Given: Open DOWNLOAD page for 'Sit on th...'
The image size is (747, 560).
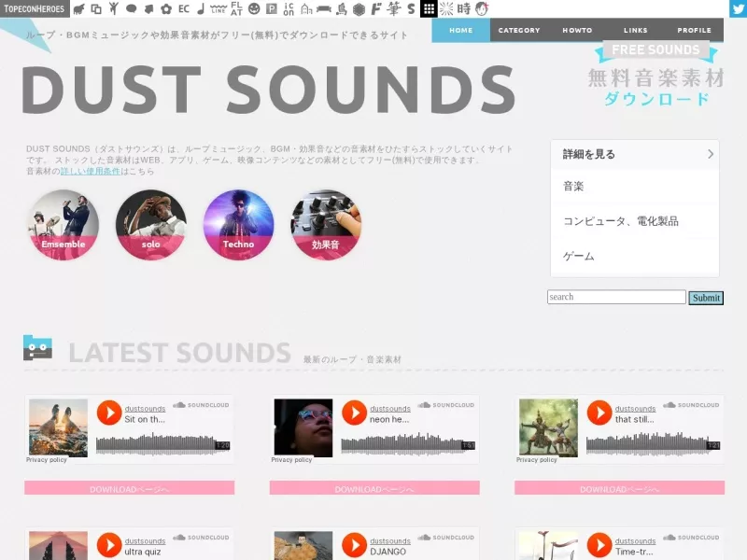Looking at the screenshot, I should click(x=129, y=488).
